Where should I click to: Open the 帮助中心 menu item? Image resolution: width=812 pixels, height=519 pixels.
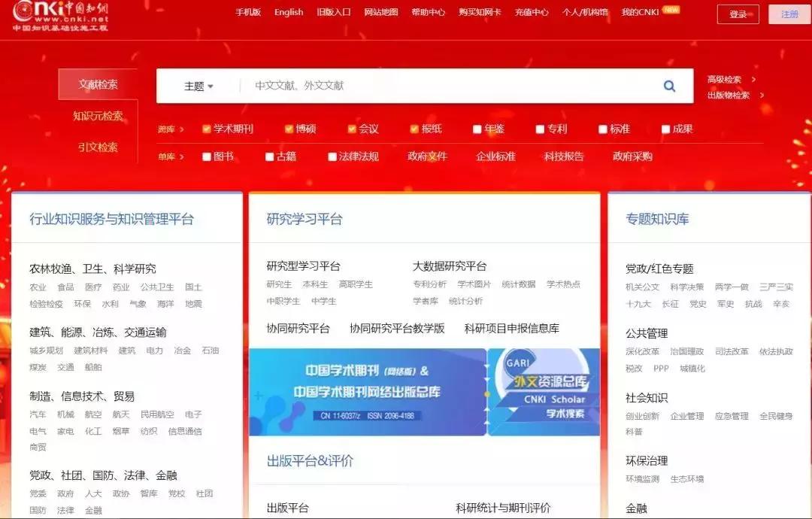click(428, 13)
